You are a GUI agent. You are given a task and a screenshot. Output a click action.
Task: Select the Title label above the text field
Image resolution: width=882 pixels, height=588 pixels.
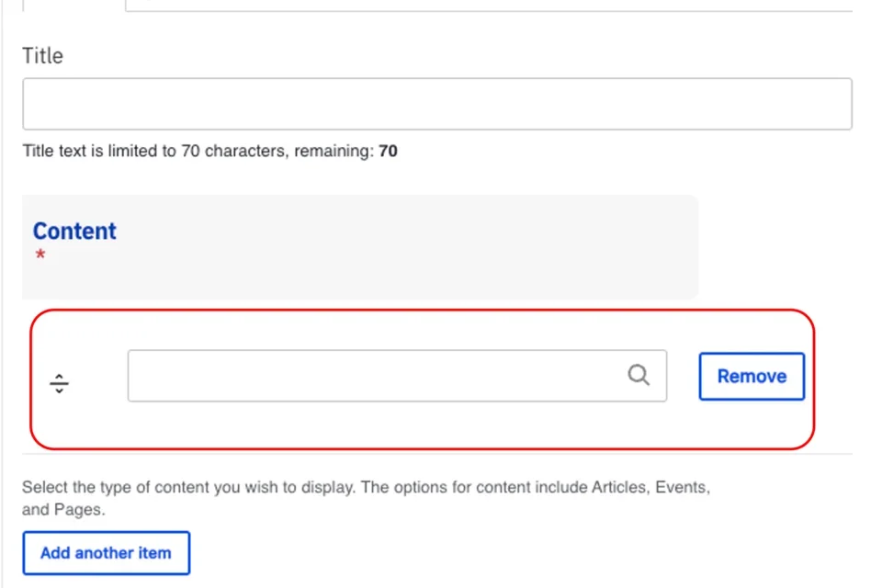[42, 56]
